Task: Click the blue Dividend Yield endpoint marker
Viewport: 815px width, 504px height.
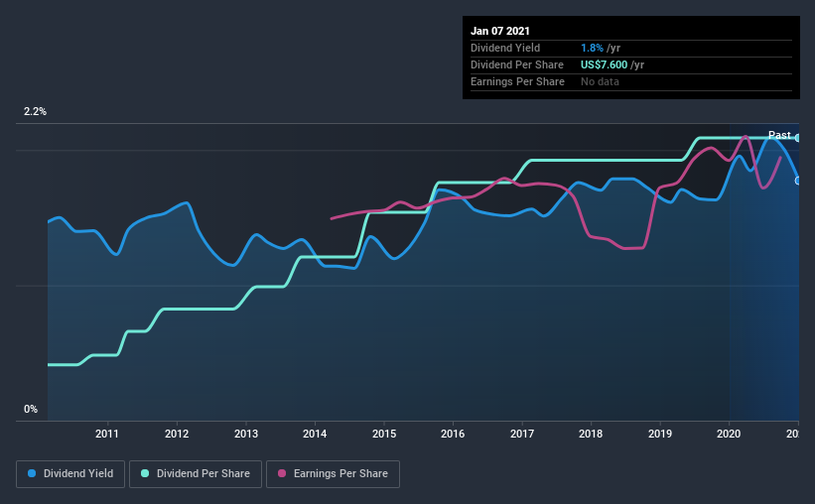Action: pos(797,181)
